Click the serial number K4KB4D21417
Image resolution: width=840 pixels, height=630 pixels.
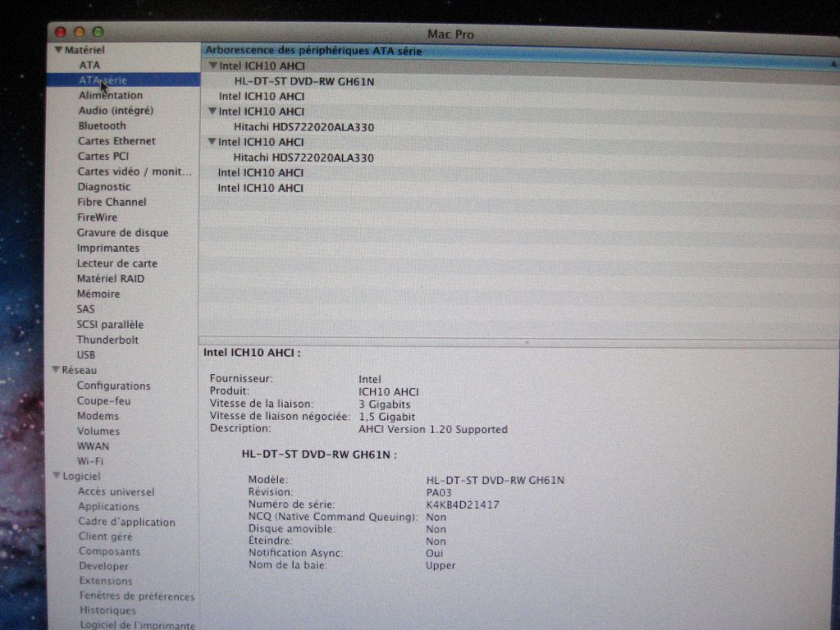point(463,504)
